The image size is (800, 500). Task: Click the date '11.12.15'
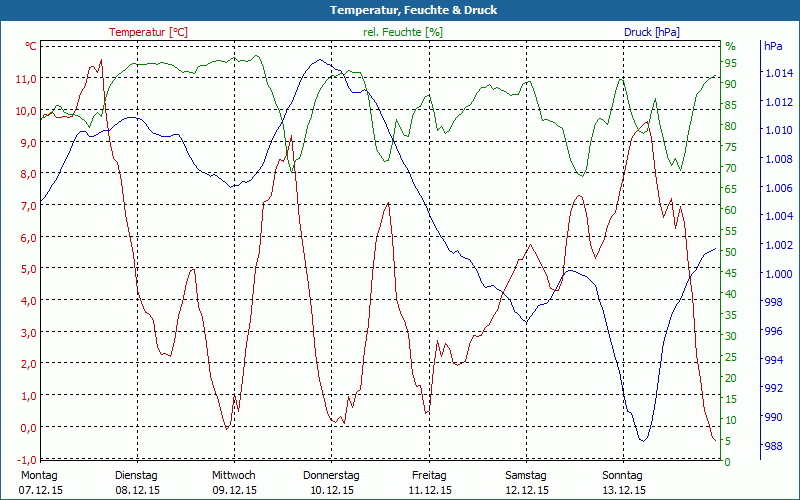[x=430, y=490]
